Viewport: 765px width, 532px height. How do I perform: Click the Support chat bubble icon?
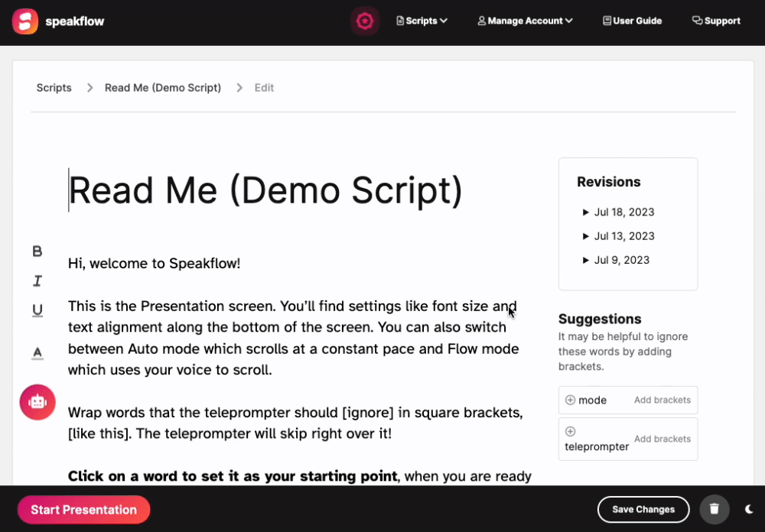tap(697, 21)
